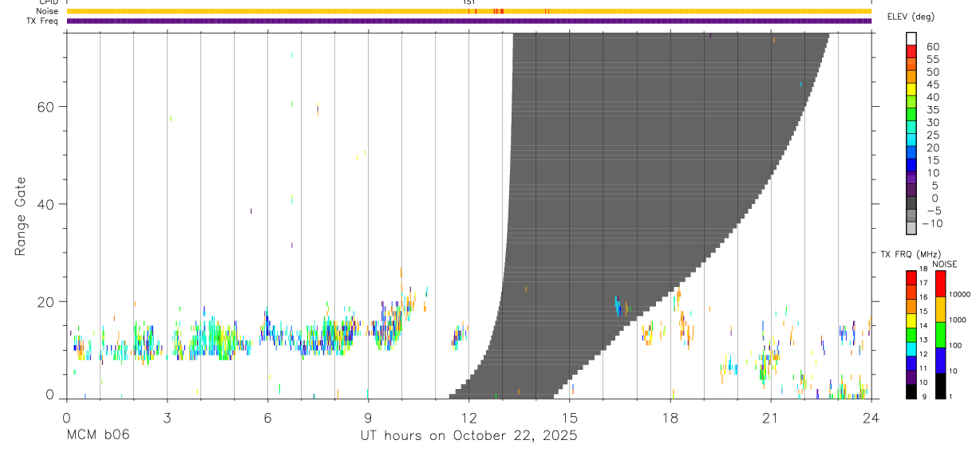This screenshot has width=980, height=452.
Task: Choose the green swatch in TX FRQ colorbar
Action: tap(911, 335)
